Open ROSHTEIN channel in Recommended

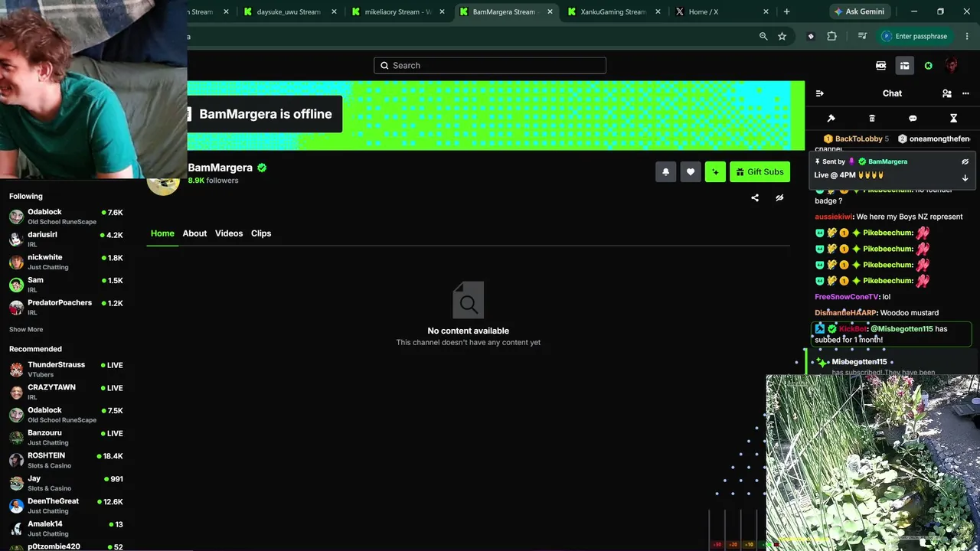point(66,460)
